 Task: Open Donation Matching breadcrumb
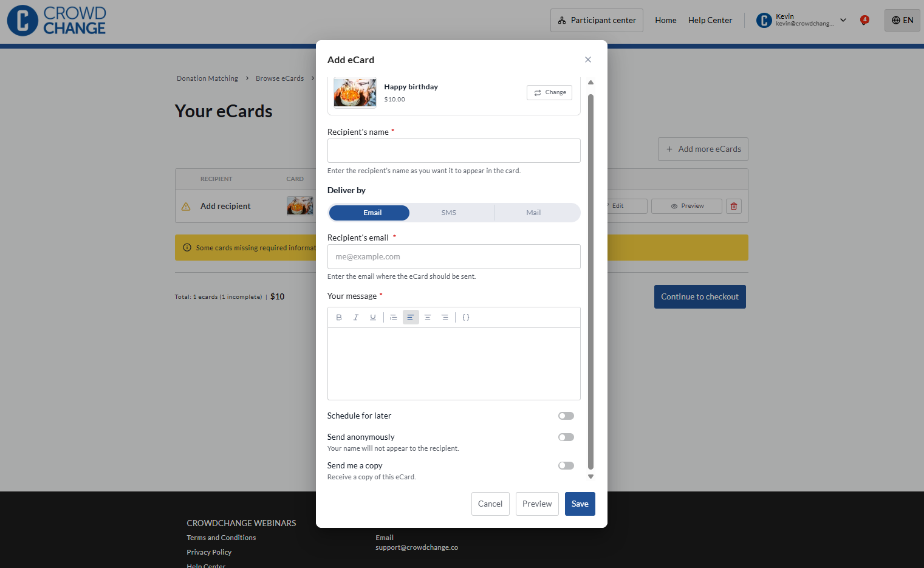[x=207, y=78]
